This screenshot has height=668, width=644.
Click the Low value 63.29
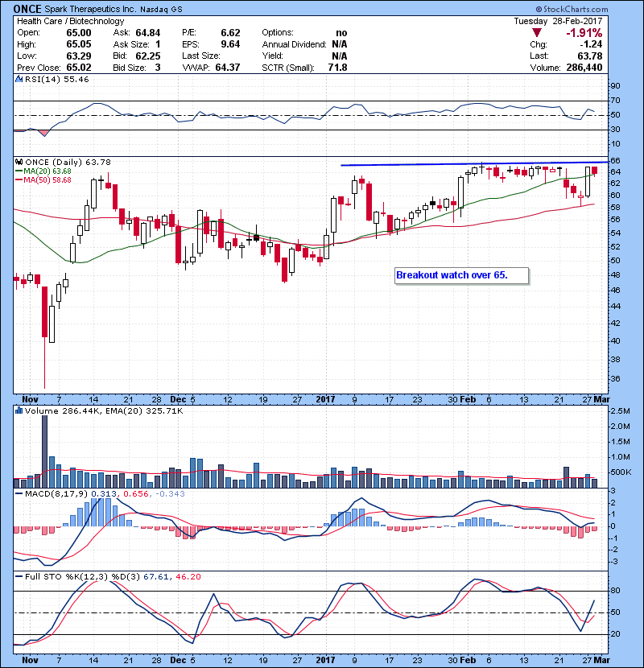[78, 56]
